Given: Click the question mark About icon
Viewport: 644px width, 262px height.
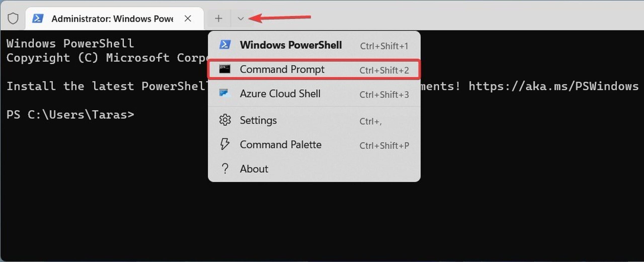Looking at the screenshot, I should point(225,169).
